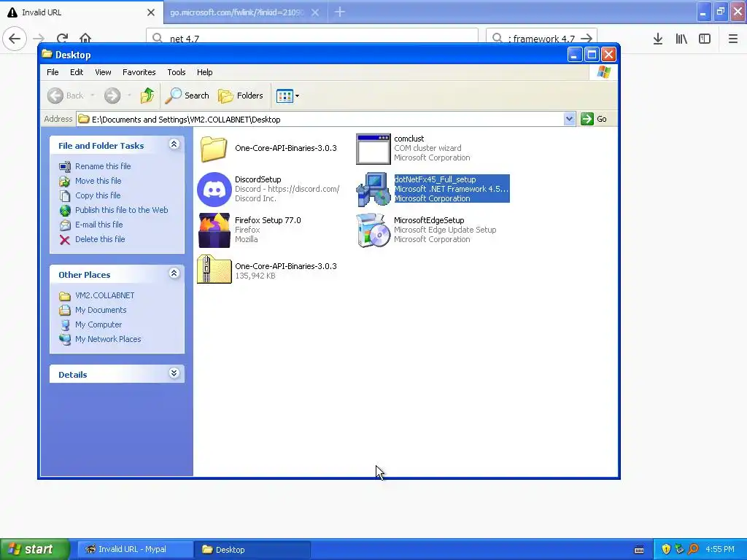Image resolution: width=747 pixels, height=560 pixels.
Task: Open the File menu
Action: coord(53,72)
